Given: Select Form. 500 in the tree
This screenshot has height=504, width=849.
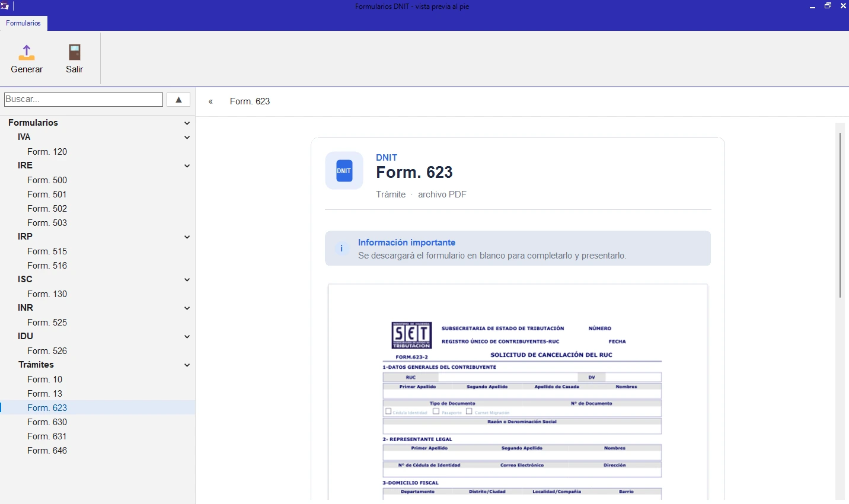Looking at the screenshot, I should (x=47, y=180).
